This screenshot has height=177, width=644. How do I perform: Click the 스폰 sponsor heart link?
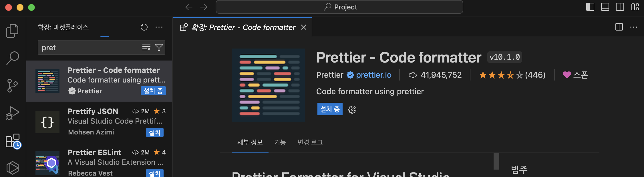575,75
